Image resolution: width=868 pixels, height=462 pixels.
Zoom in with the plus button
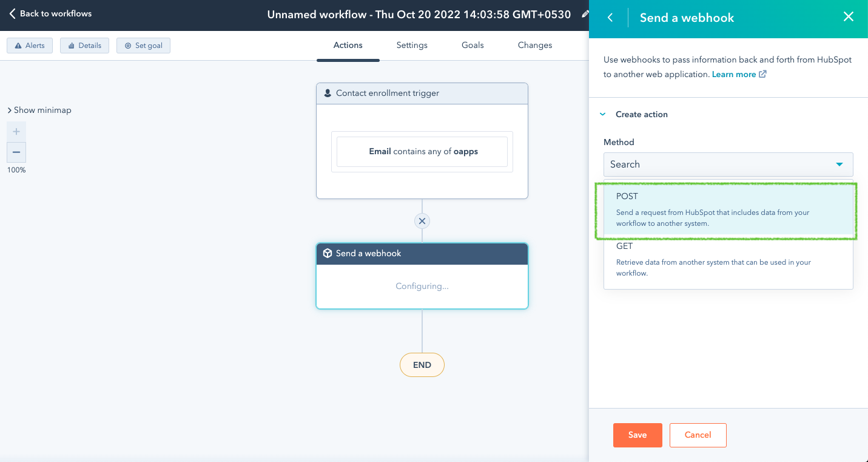(16, 132)
